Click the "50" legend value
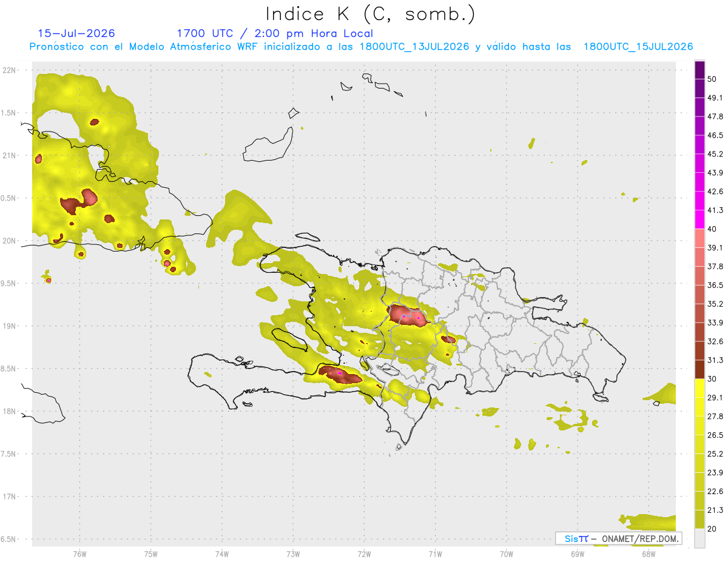The height and width of the screenshot is (562, 728). coord(713,79)
